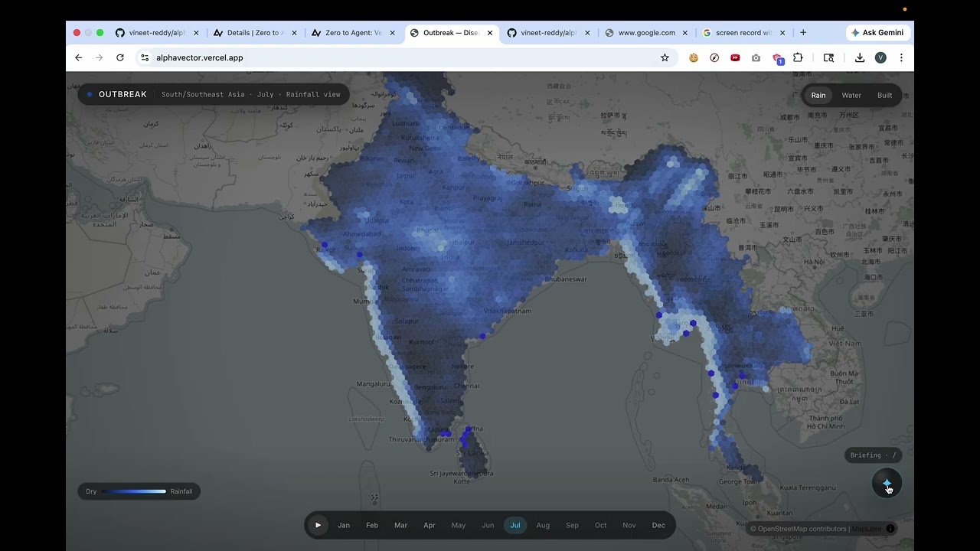Image resolution: width=980 pixels, height=551 pixels.
Task: Open the sparkle briefing assistant button
Action: 887,484
